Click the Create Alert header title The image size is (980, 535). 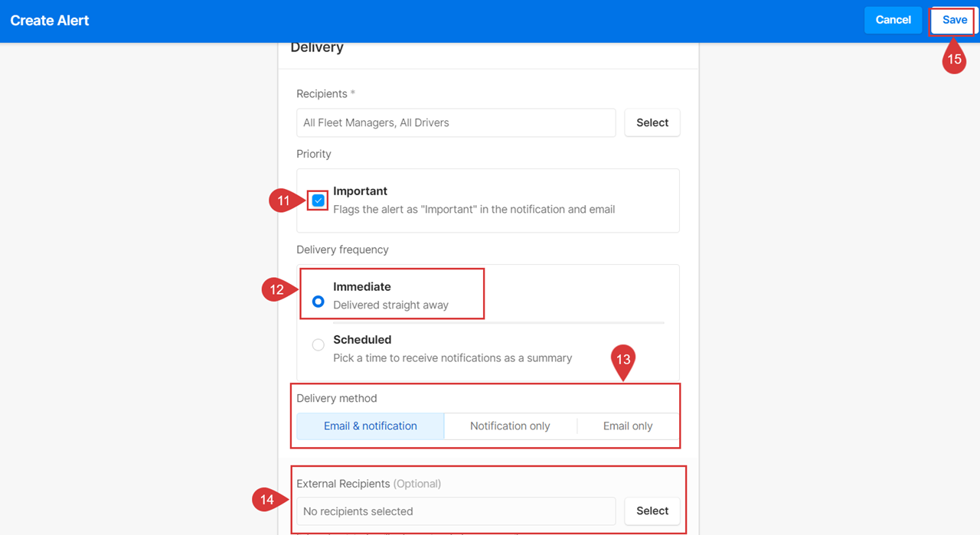click(x=49, y=20)
